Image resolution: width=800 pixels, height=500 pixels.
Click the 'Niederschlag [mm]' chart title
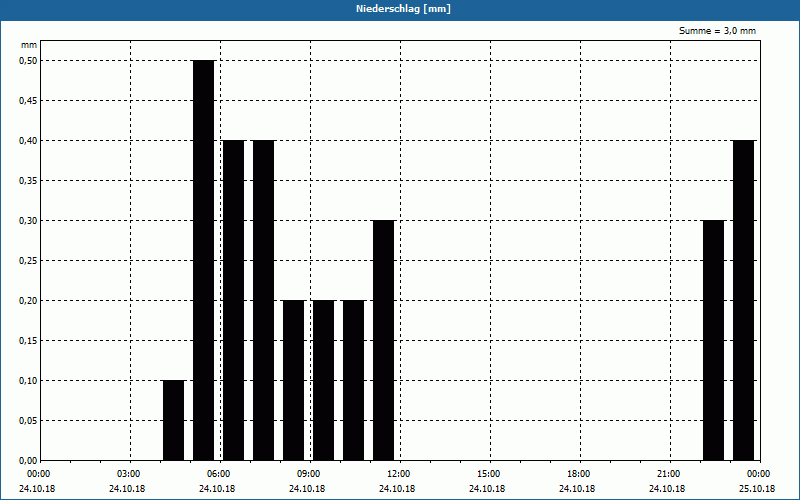coord(403,9)
